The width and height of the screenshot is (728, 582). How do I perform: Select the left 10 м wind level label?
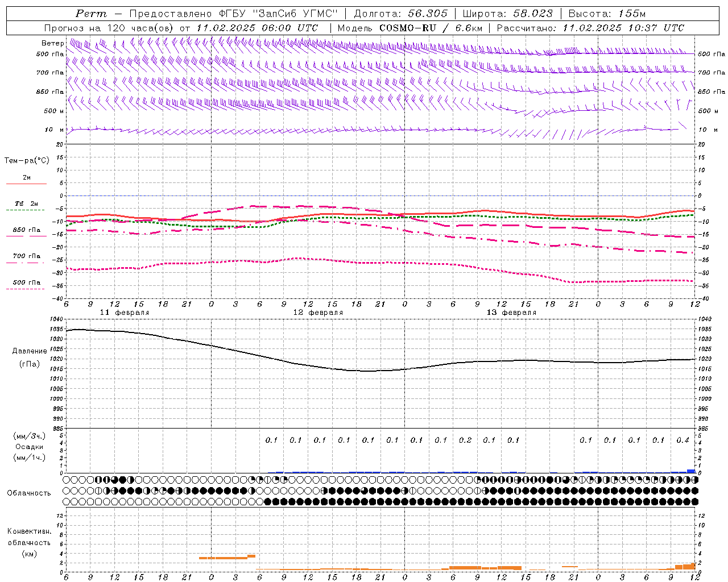pyautogui.click(x=54, y=130)
